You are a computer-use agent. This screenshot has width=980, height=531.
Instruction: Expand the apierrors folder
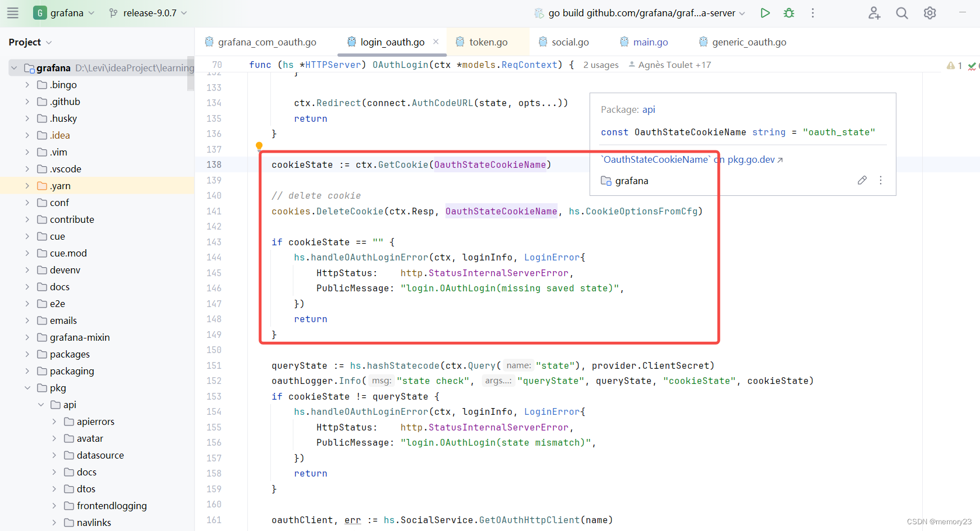[54, 422]
